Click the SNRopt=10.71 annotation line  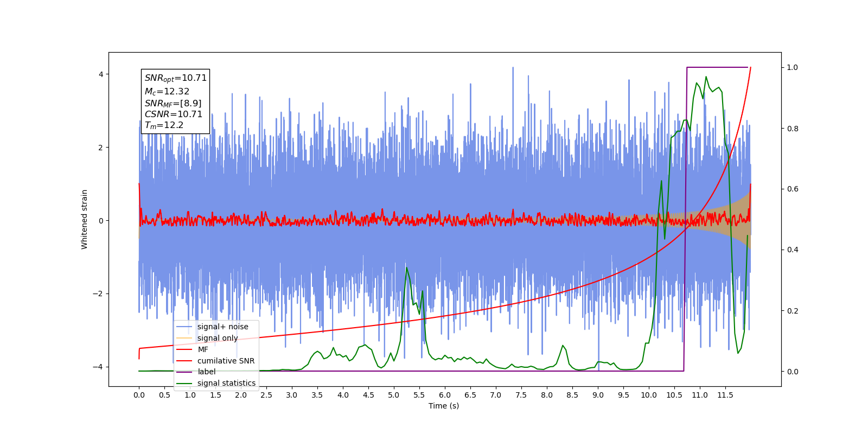pos(175,78)
